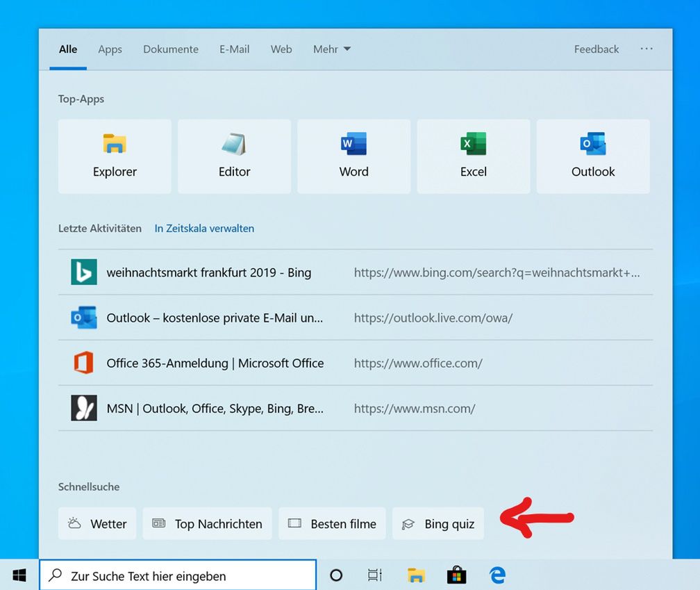Open 'Office 365-Anmeldung | Microsoft Office' activity
Screen dimensions: 700x590
click(x=356, y=363)
